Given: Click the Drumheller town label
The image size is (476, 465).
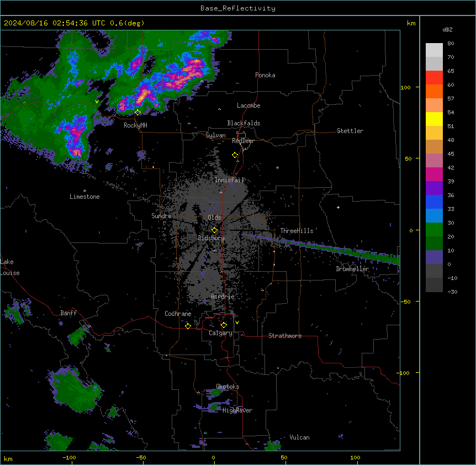Looking at the screenshot, I should click(x=352, y=269).
